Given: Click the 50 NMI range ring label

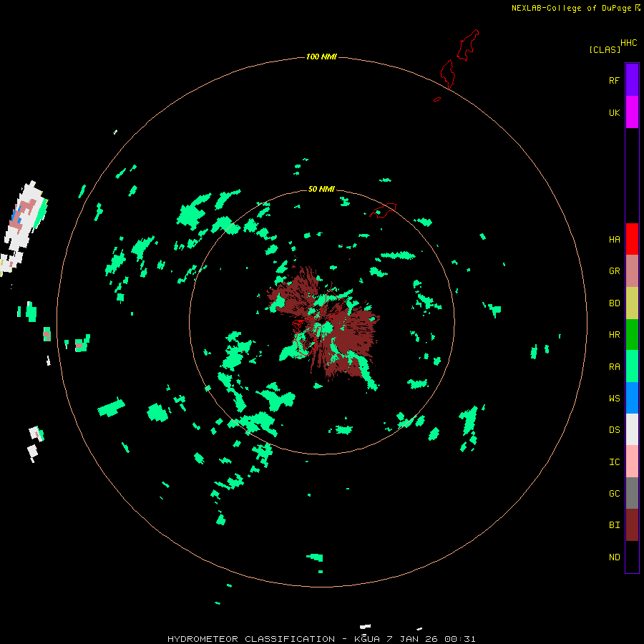Looking at the screenshot, I should click(321, 189).
